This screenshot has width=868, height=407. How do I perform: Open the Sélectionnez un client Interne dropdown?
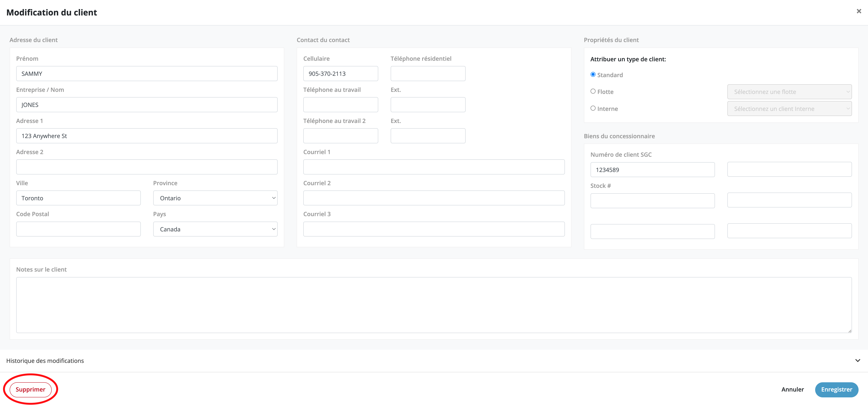click(789, 109)
